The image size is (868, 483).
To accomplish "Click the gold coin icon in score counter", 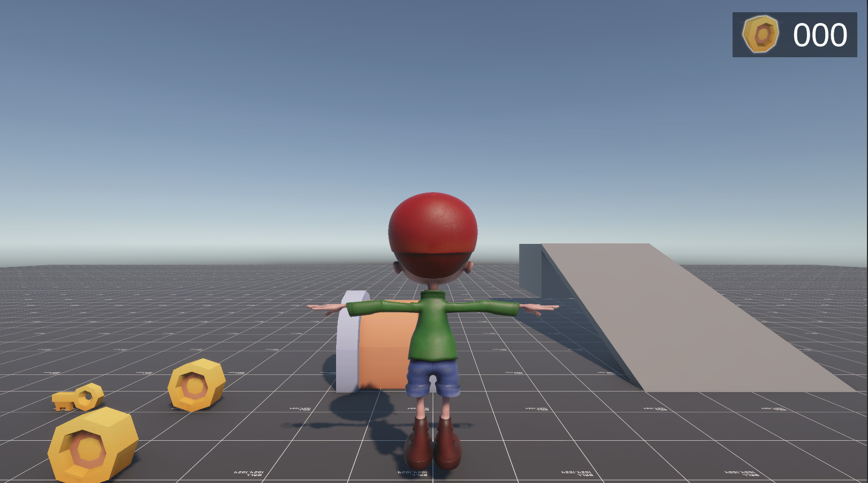I will pyautogui.click(x=760, y=34).
